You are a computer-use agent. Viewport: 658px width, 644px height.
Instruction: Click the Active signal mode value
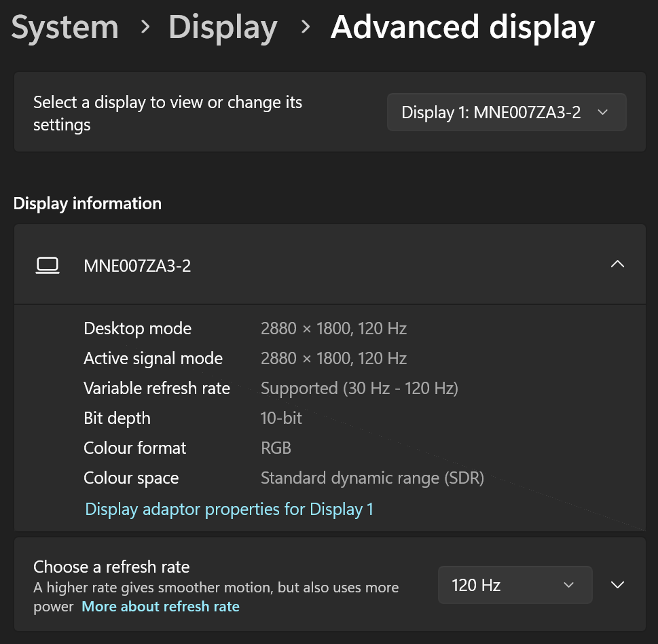click(333, 358)
